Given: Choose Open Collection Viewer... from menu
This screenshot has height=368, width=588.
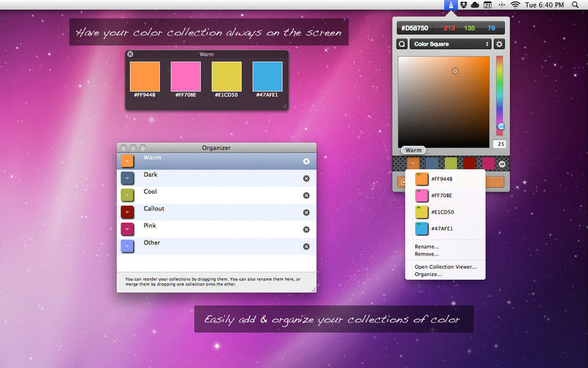Looking at the screenshot, I should (x=445, y=266).
